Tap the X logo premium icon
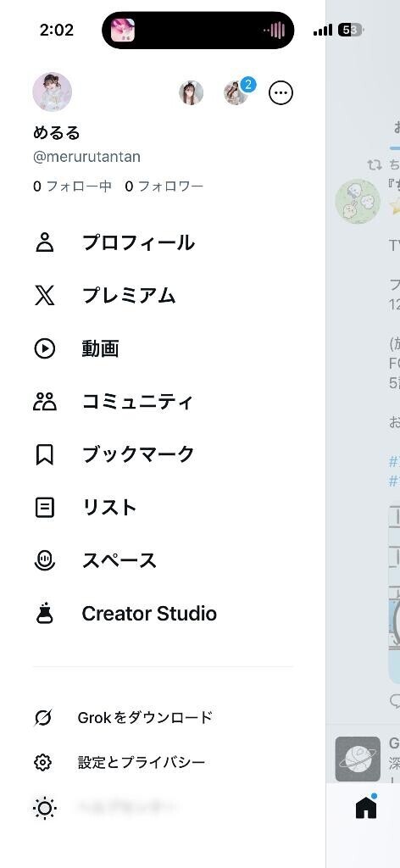Screen dimensions: 400x868 (45, 296)
